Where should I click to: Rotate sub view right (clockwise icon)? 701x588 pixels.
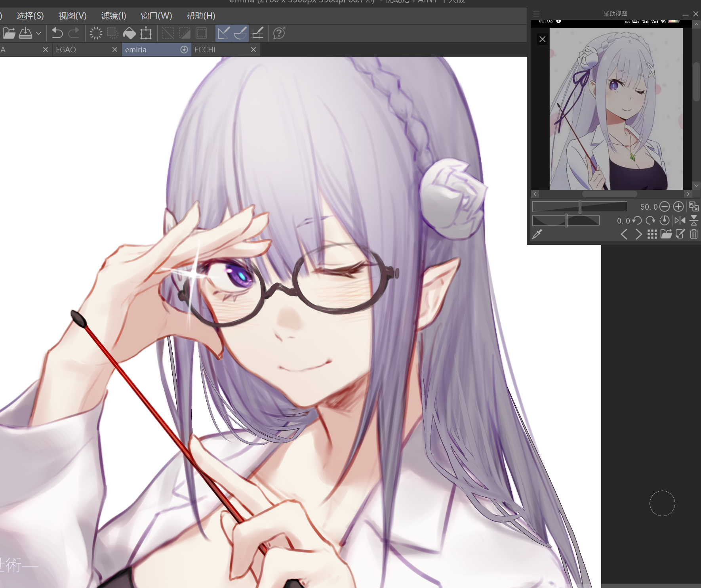[651, 220]
